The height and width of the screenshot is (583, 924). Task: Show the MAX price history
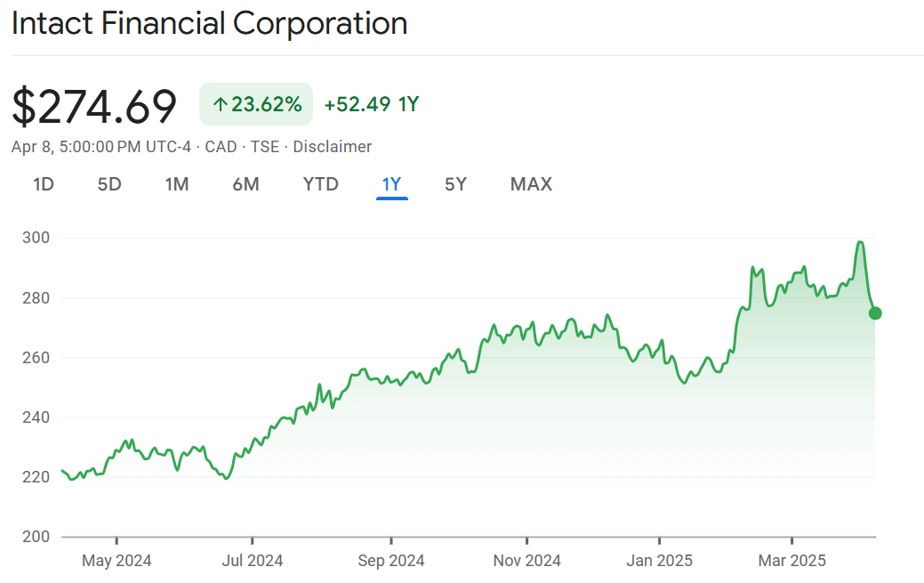pyautogui.click(x=531, y=184)
